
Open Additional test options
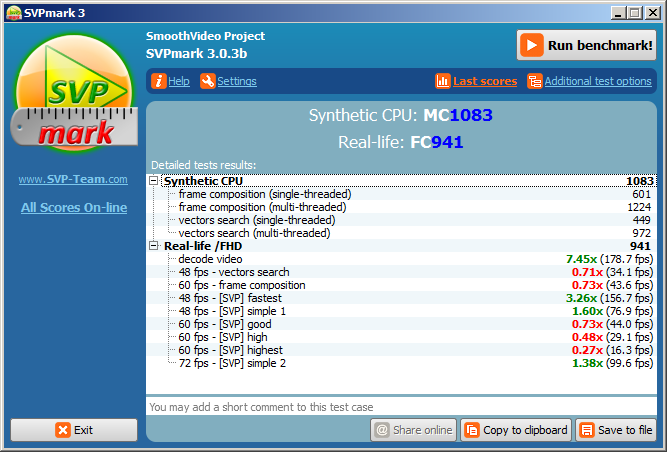coord(598,81)
